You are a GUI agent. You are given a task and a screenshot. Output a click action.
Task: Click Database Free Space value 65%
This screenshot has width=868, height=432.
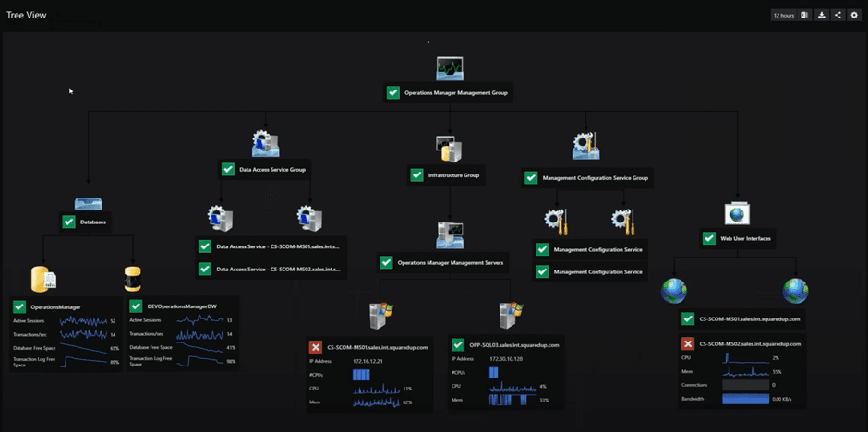click(115, 349)
